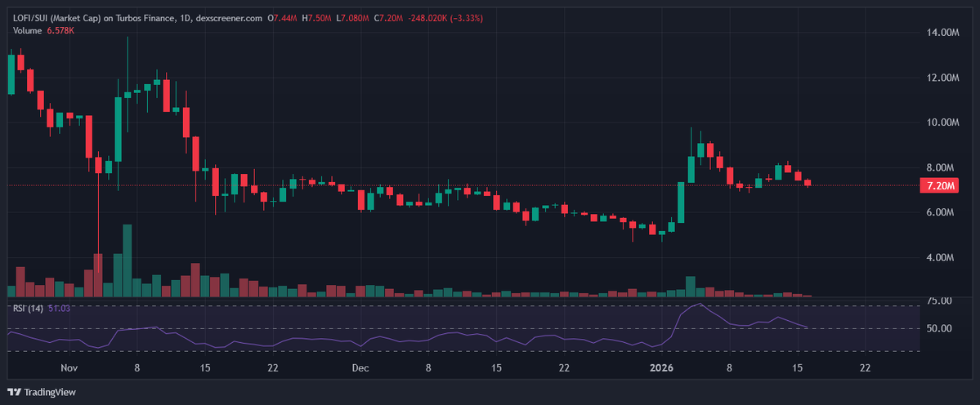Click the change value −248.020K (−3.33%)
This screenshot has width=980, height=405.
(445, 18)
